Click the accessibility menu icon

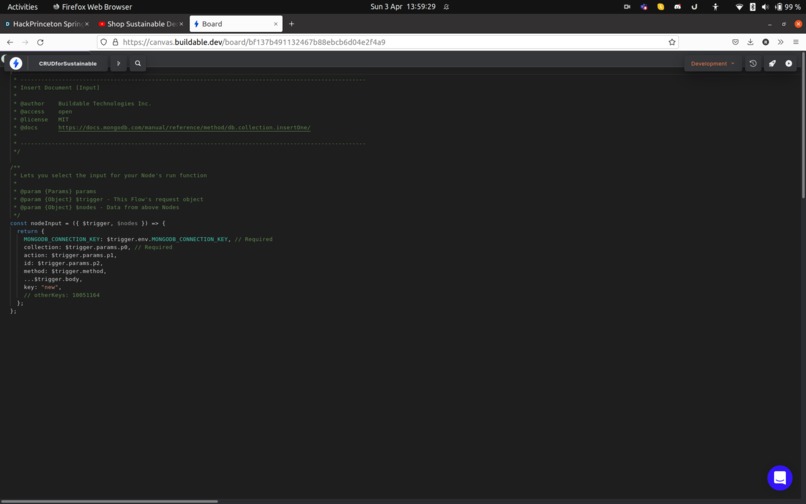(715, 7)
